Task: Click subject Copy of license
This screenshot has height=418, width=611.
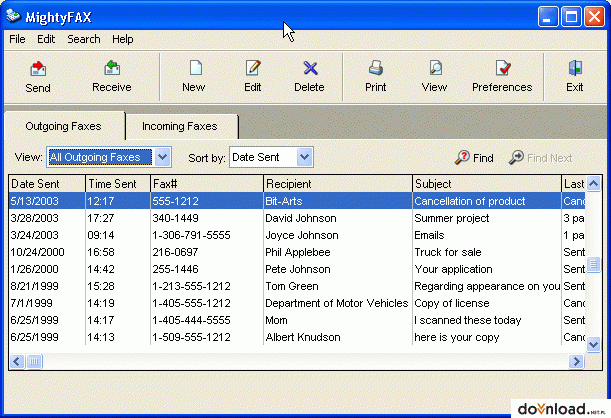Action: 452,303
